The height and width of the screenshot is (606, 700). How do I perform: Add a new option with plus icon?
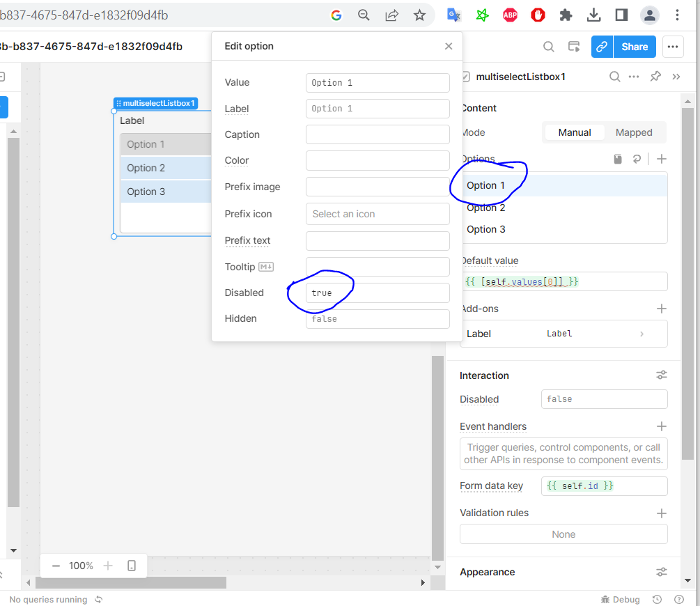coord(662,159)
